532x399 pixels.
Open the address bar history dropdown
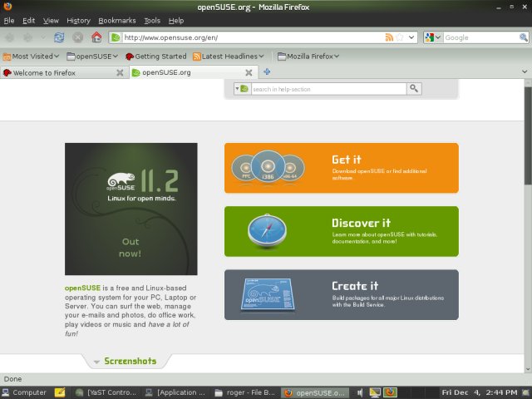(x=411, y=37)
